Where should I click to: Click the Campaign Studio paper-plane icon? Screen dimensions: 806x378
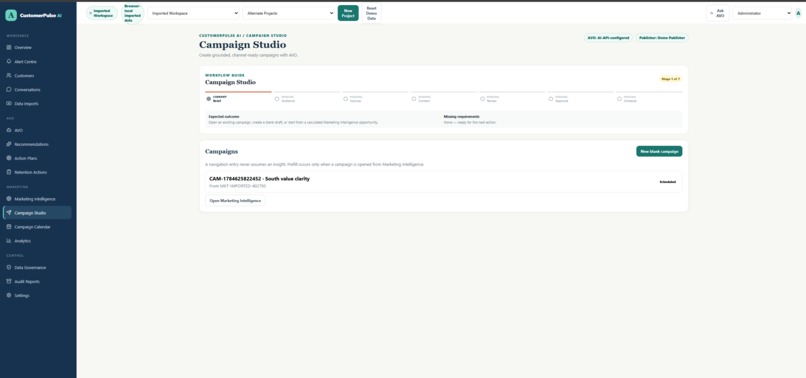click(x=9, y=212)
